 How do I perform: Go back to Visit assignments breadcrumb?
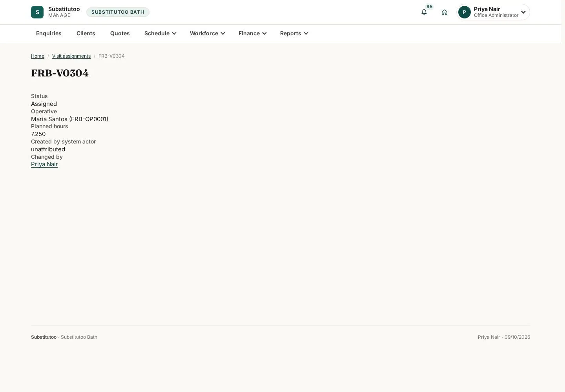coord(71,56)
